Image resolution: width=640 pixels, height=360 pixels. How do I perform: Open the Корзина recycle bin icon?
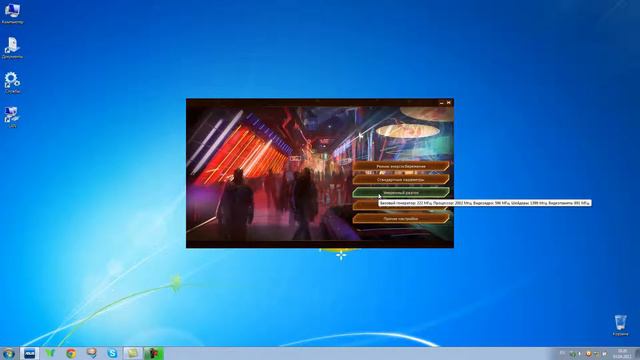[x=620, y=325]
